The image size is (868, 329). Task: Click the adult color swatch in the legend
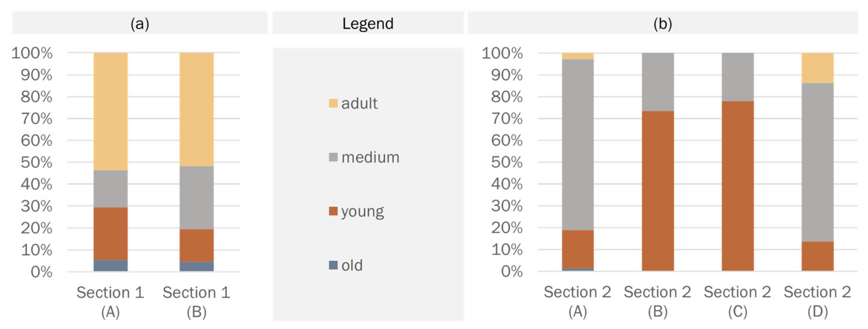coord(333,103)
